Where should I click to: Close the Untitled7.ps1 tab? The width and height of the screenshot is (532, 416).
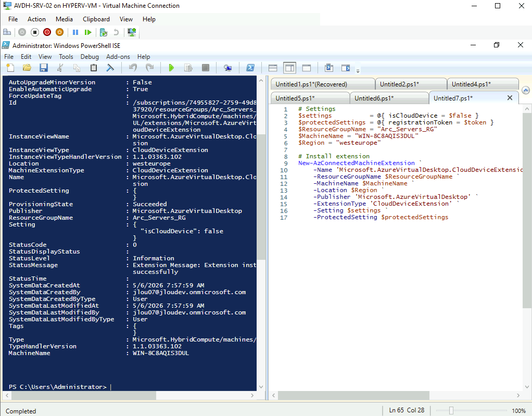[510, 98]
